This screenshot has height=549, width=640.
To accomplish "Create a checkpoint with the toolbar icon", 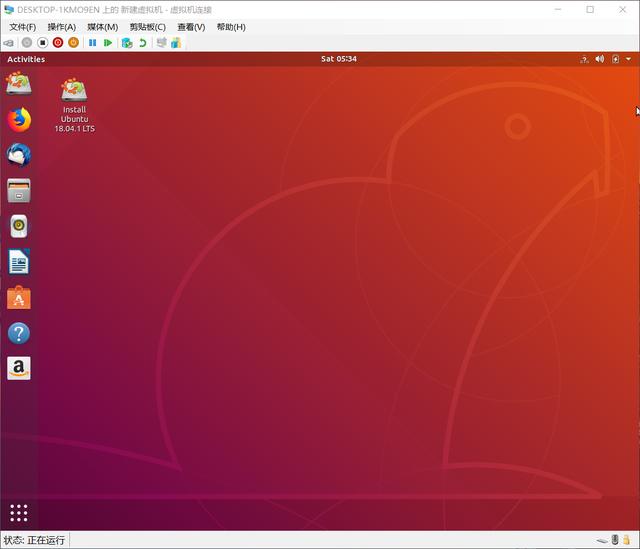I will pyautogui.click(x=127, y=42).
